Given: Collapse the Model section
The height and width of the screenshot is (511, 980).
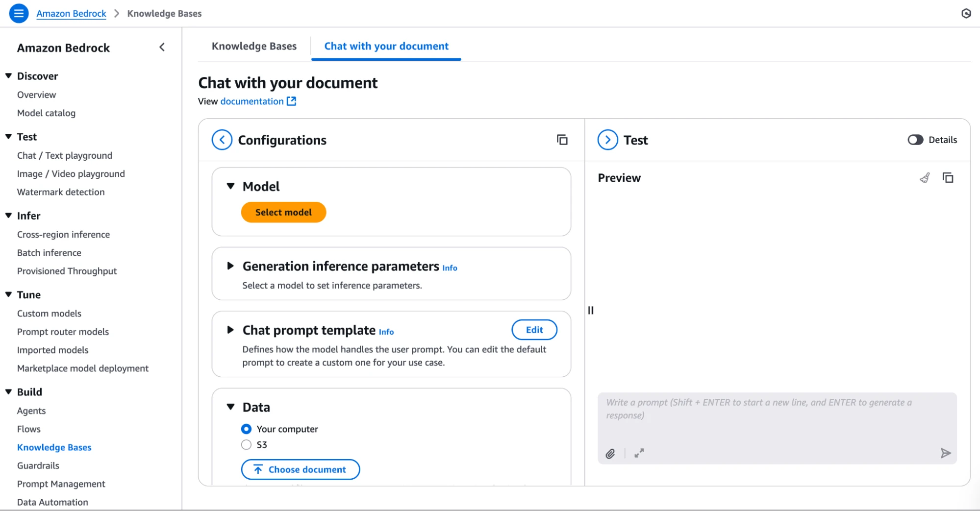Looking at the screenshot, I should point(230,186).
